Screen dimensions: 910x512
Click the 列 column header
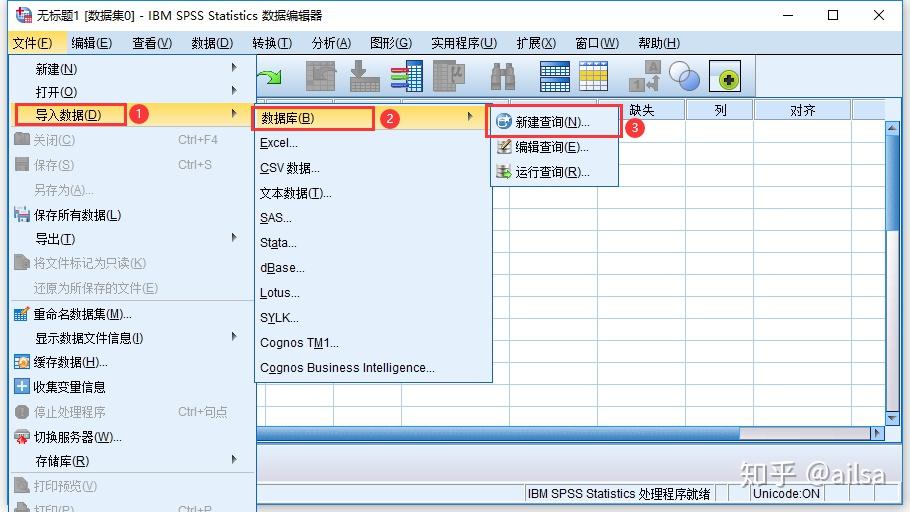[720, 110]
